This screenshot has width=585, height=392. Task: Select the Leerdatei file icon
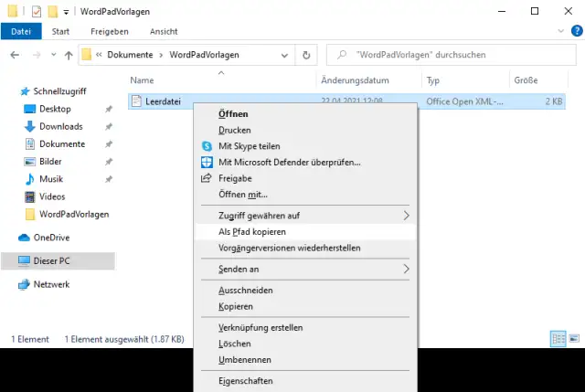(x=136, y=101)
